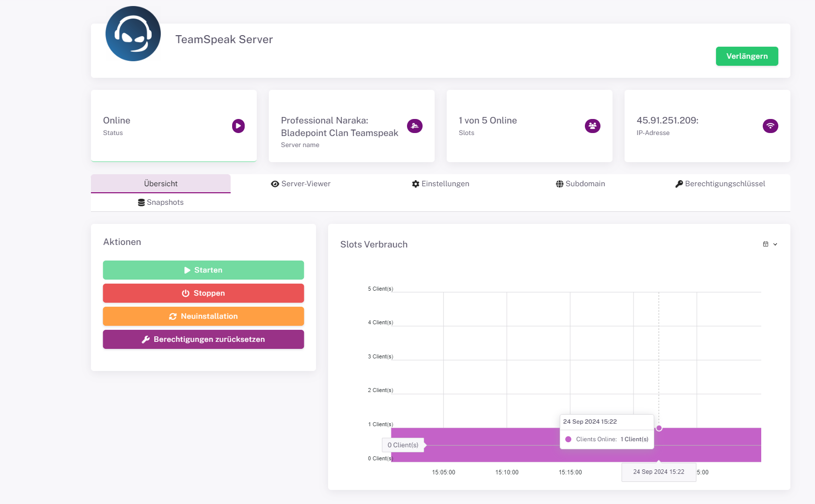Image resolution: width=815 pixels, height=504 pixels.
Task: Click the TeamSpeak headset logo
Action: tap(133, 34)
